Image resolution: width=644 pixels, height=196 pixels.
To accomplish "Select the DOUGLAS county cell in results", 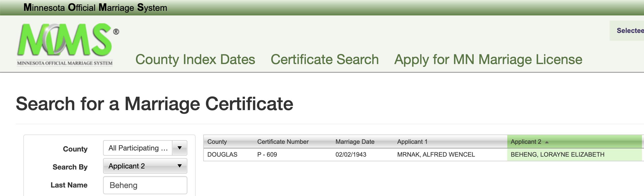I will pyautogui.click(x=222, y=155).
